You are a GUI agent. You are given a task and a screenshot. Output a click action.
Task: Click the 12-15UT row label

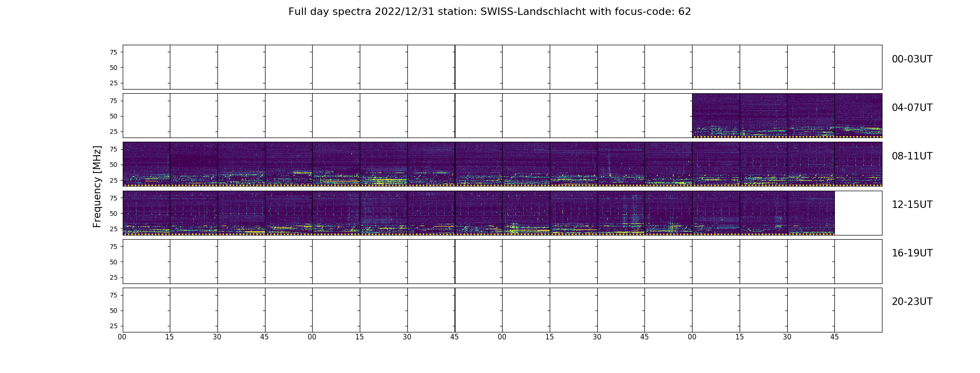click(x=912, y=205)
